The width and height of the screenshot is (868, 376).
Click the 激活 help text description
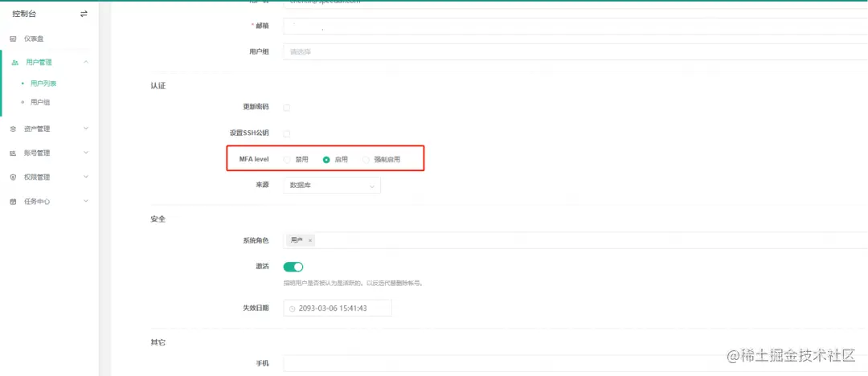(x=353, y=283)
